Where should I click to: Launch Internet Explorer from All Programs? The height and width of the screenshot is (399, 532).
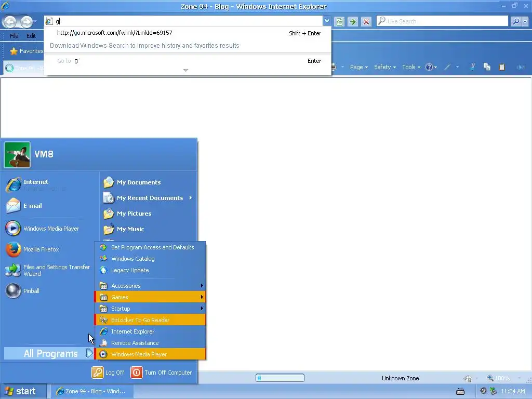click(x=150, y=331)
